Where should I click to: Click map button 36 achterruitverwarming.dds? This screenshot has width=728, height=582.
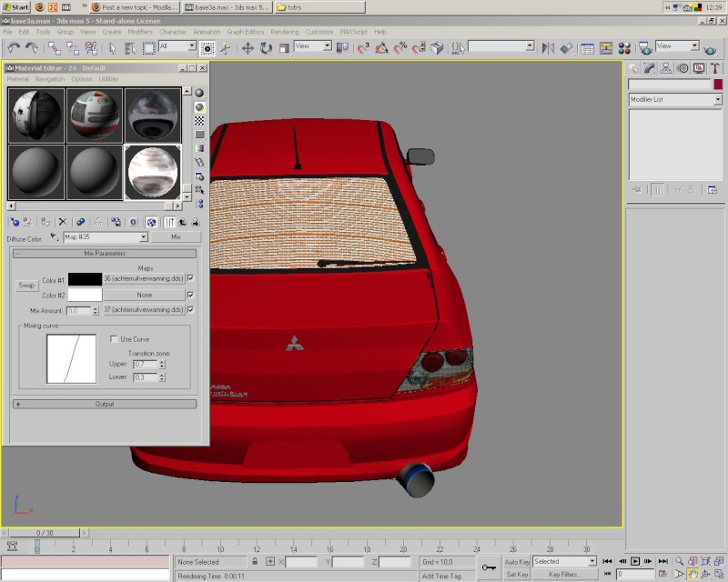coord(144,279)
